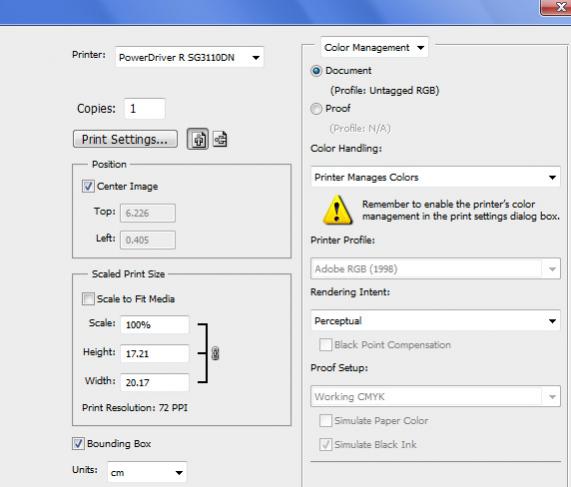Open the Color Management section menu

[x=374, y=47]
